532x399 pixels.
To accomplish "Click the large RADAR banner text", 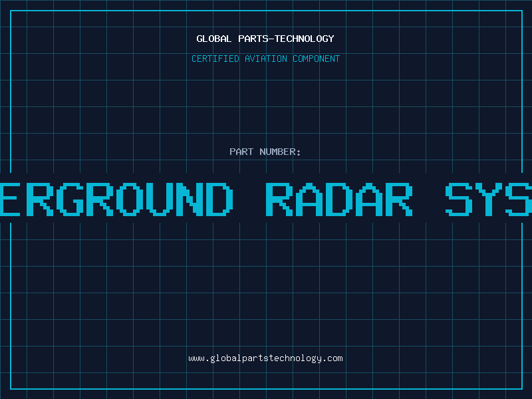I will tap(339, 199).
